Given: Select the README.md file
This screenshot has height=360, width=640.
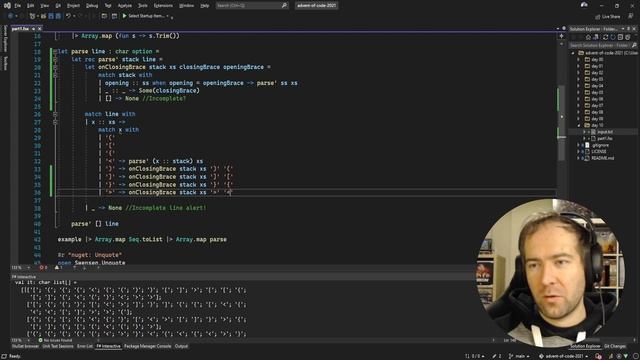Looking at the screenshot, I should pos(602,158).
